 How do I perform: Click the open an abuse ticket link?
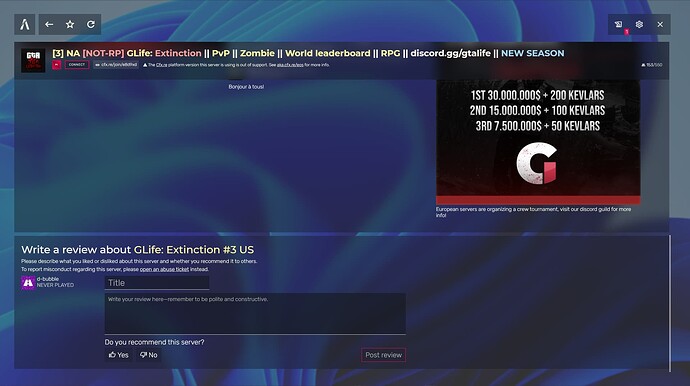(164, 269)
